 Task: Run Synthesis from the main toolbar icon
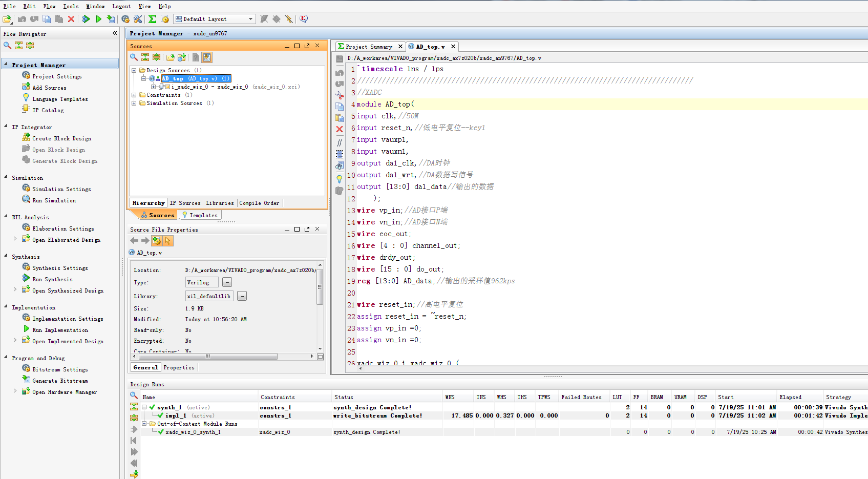click(86, 19)
